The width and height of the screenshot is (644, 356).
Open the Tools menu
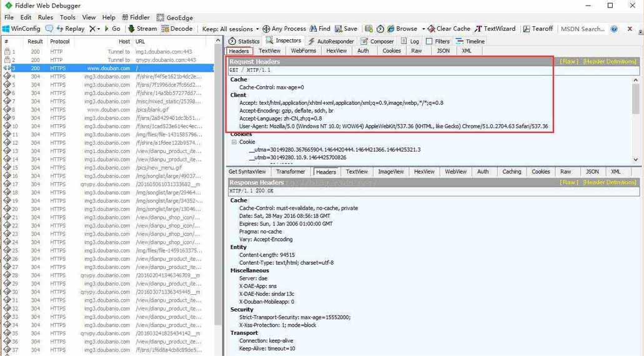pyautogui.click(x=67, y=17)
